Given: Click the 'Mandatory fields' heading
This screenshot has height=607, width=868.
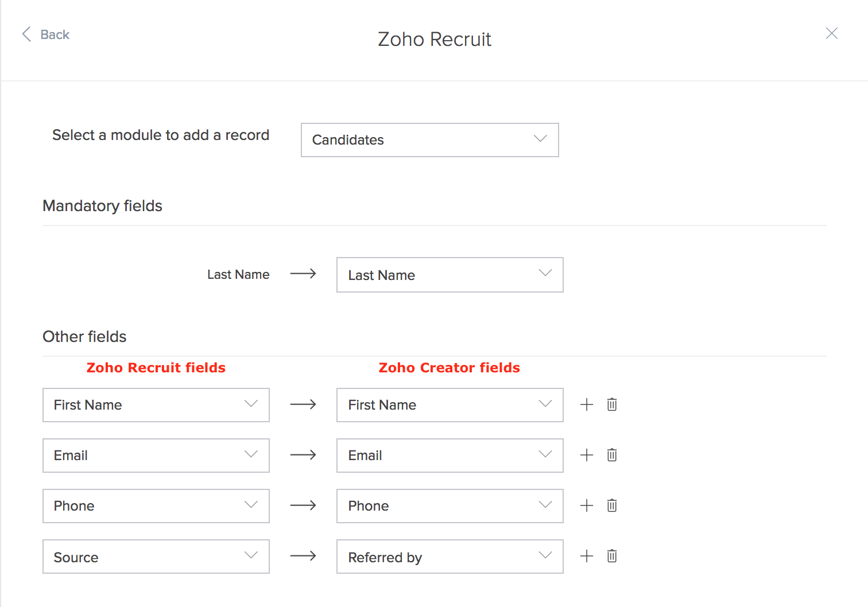Looking at the screenshot, I should 102,206.
